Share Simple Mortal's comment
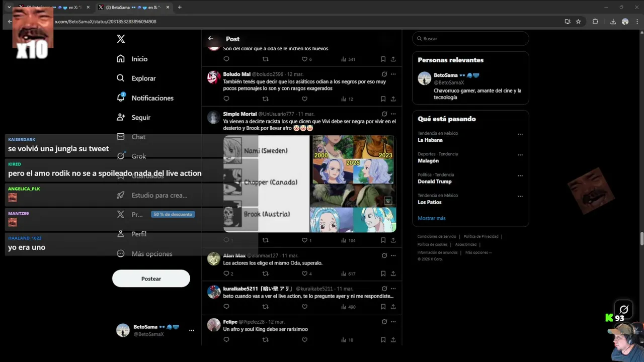This screenshot has height=362, width=644. point(393,240)
